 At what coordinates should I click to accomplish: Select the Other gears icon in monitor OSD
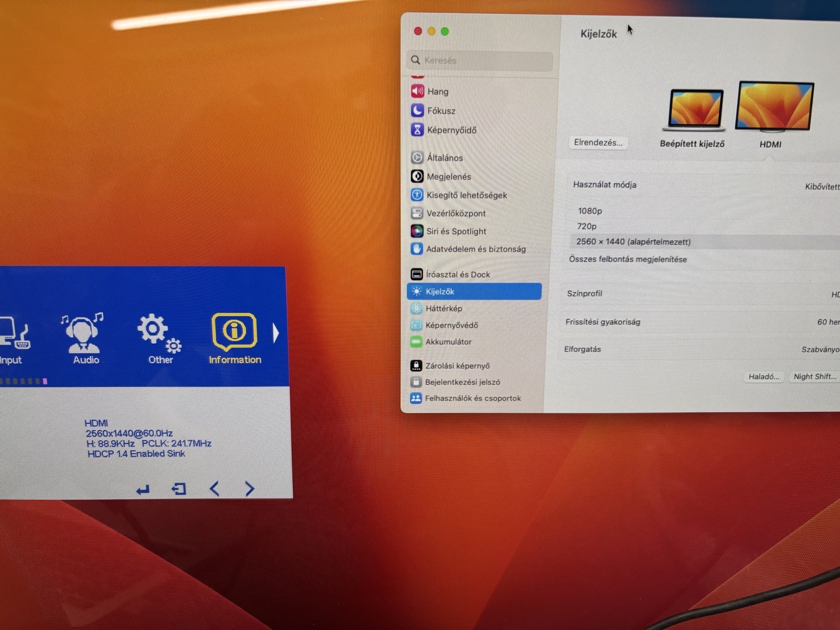pos(160,333)
